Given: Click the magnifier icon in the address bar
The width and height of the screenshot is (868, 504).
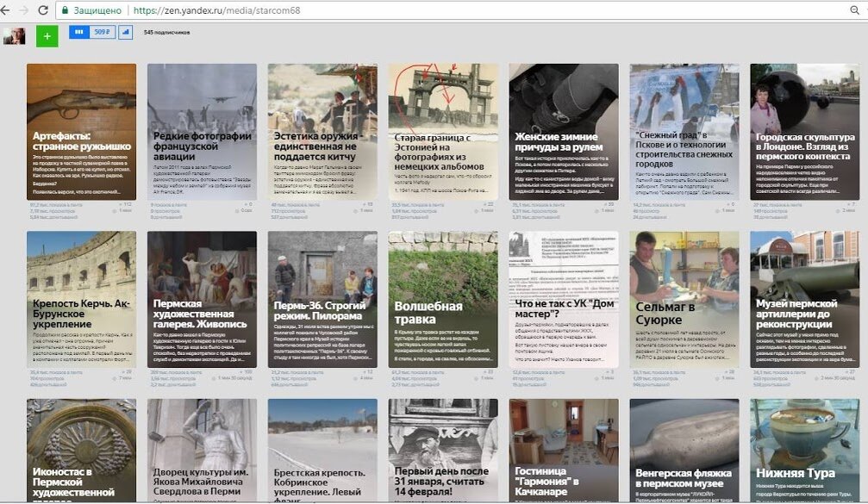Looking at the screenshot, I should point(855,10).
